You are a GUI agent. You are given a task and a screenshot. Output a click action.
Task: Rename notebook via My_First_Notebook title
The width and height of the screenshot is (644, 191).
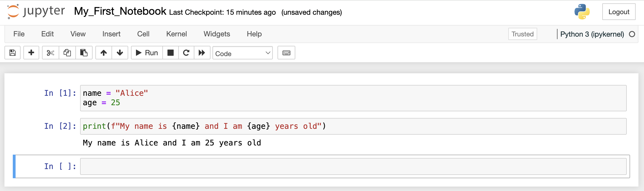tap(120, 11)
